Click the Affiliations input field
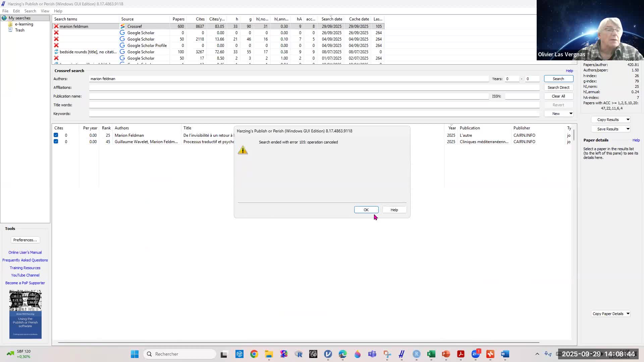 pyautogui.click(x=314, y=87)
